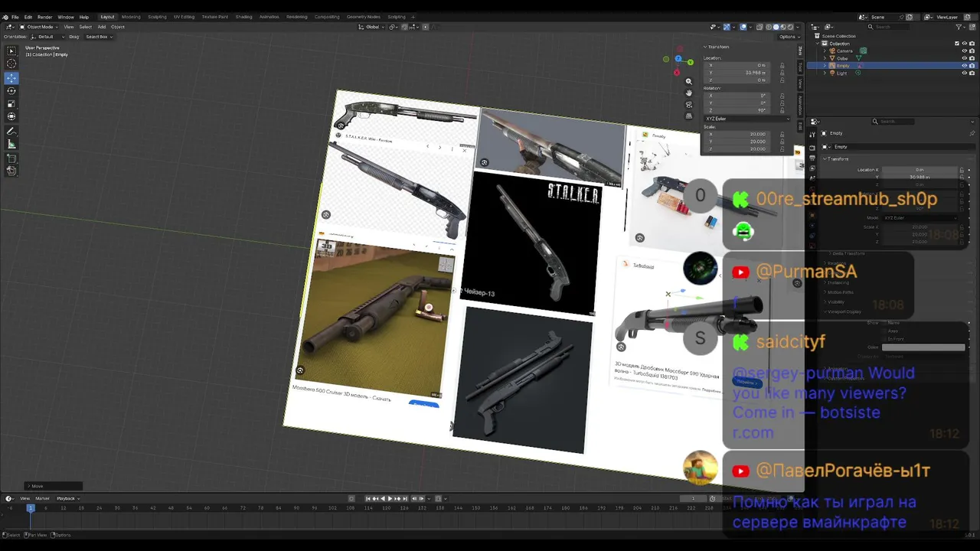The width and height of the screenshot is (980, 551).
Task: Click the viewport pan hand icon
Action: 688,93
